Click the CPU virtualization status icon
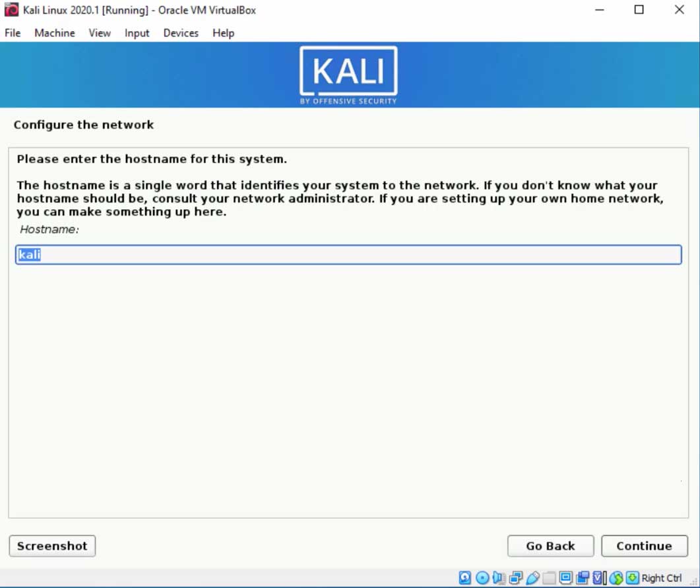Image resolution: width=700 pixels, height=588 pixels. (598, 577)
